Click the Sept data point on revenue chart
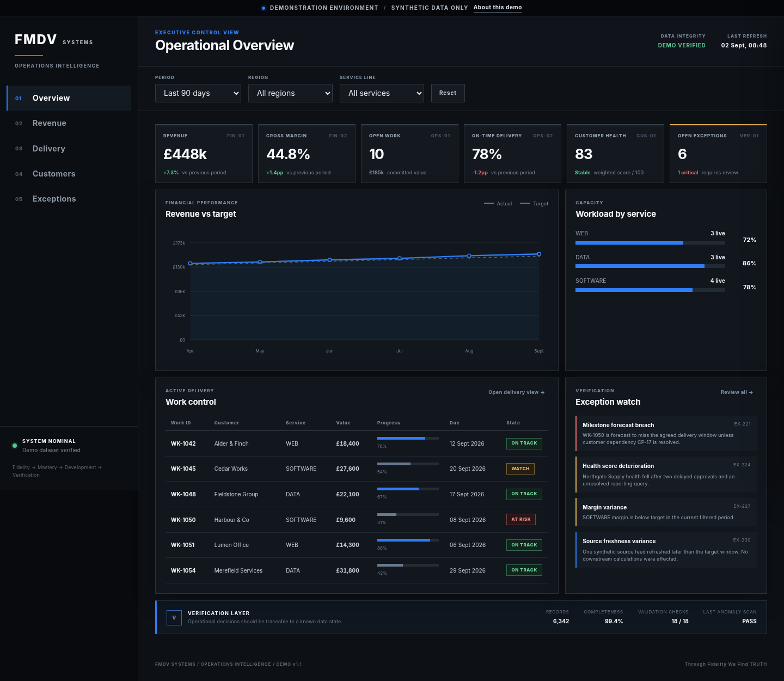The height and width of the screenshot is (681, 784). coord(539,254)
